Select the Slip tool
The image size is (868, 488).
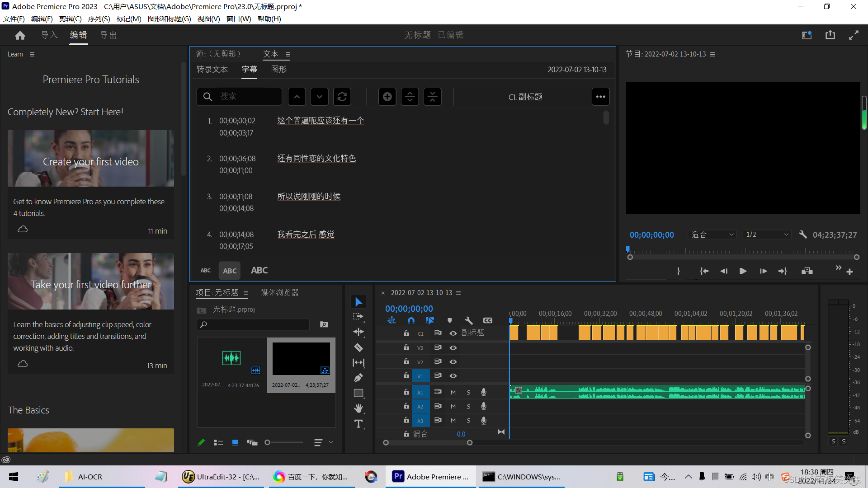359,362
